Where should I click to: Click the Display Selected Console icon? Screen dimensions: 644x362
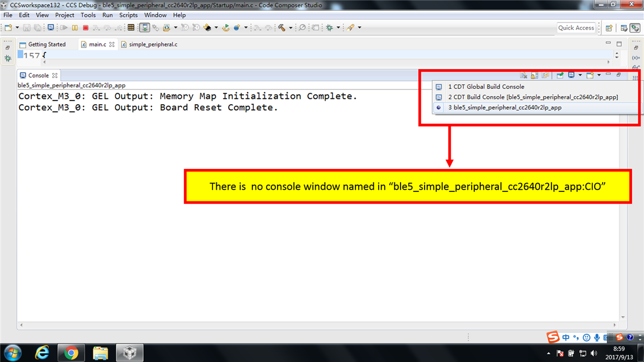point(571,75)
